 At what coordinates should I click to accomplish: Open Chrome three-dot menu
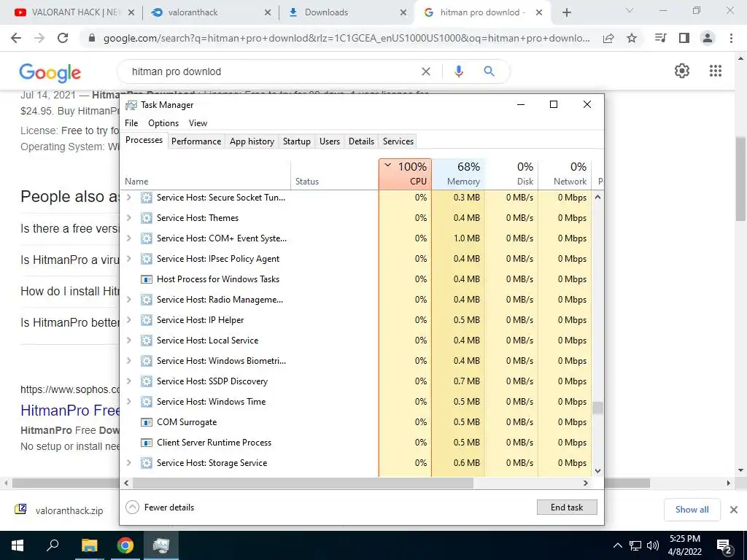tap(731, 38)
